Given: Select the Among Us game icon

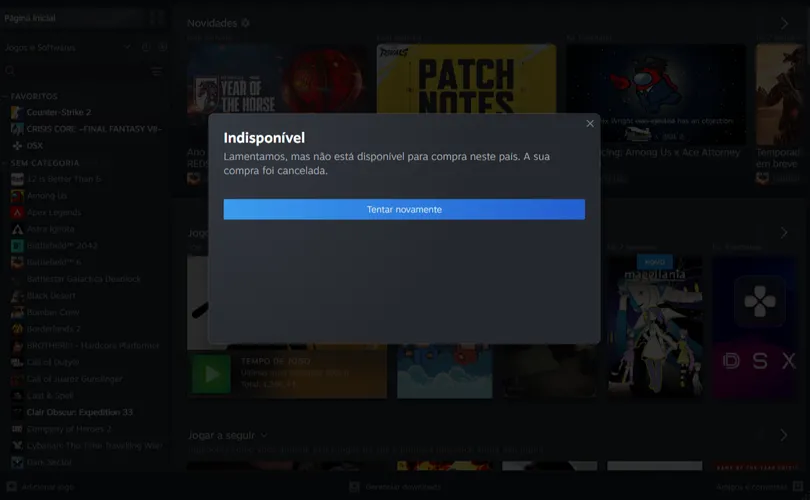Looking at the screenshot, I should coord(17,196).
